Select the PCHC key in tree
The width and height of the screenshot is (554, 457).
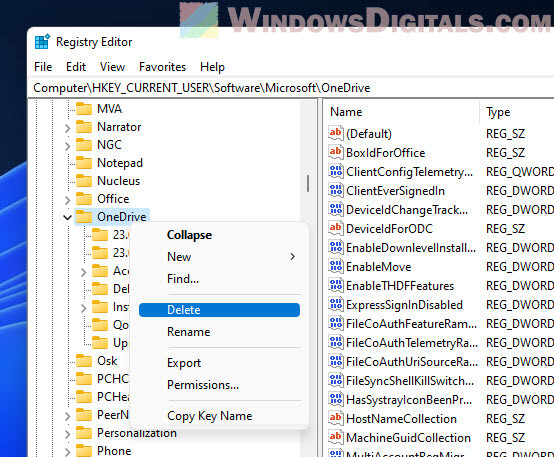(x=113, y=379)
